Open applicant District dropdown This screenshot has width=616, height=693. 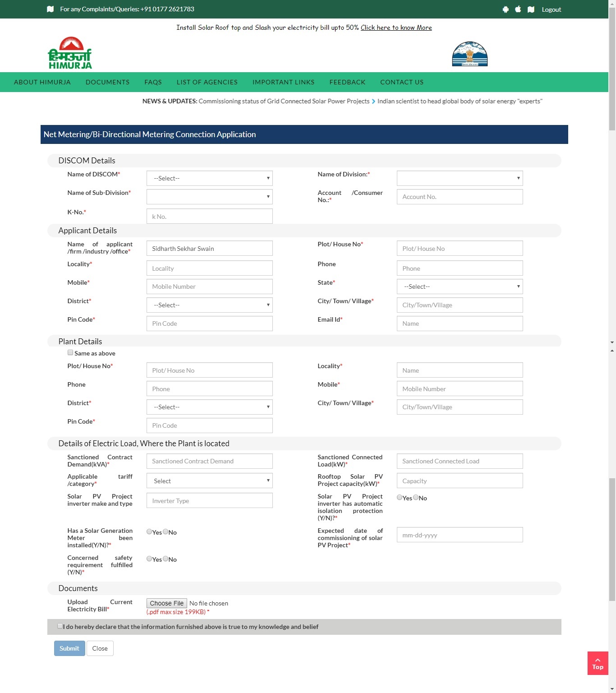210,305
